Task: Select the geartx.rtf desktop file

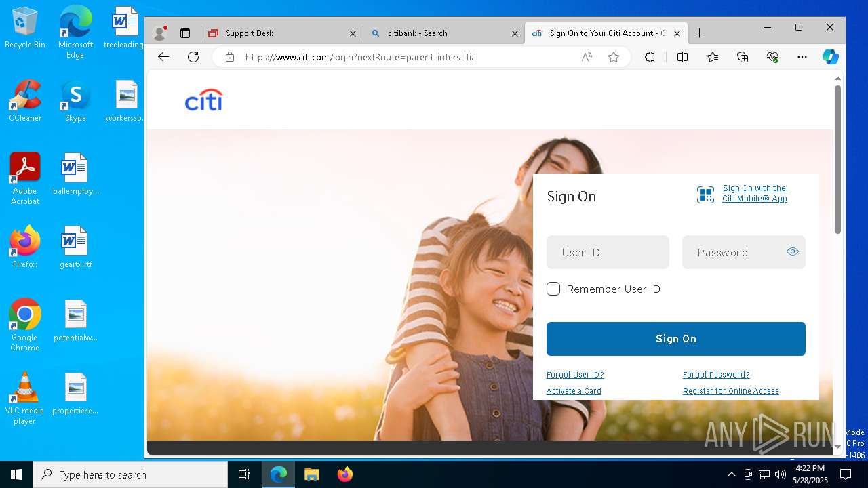Action: [x=75, y=247]
